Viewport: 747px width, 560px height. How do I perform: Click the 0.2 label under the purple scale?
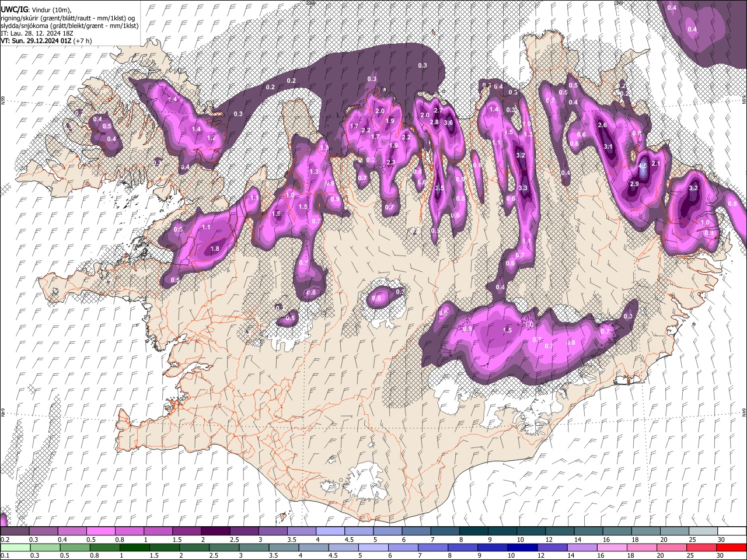(5, 539)
